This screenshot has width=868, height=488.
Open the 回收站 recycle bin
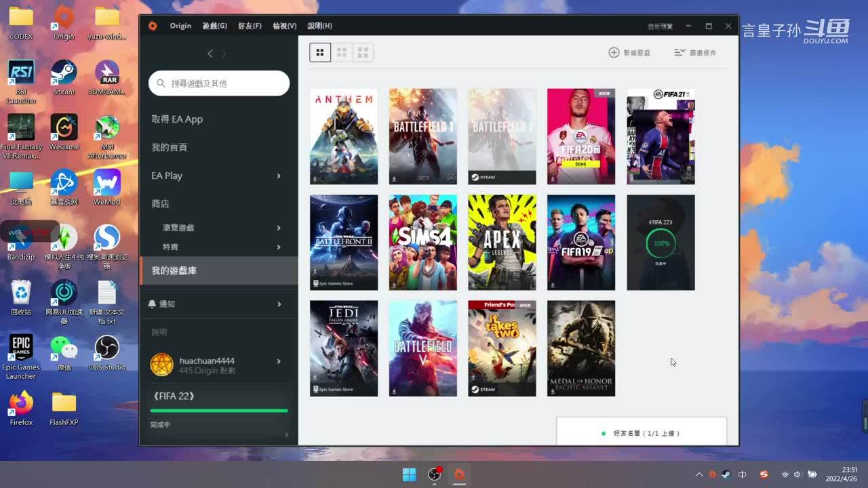(21, 298)
